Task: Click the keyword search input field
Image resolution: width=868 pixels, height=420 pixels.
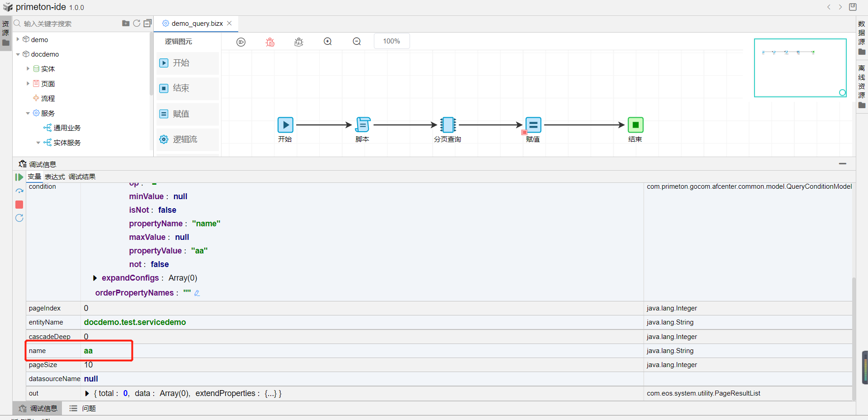Action: coord(68,24)
